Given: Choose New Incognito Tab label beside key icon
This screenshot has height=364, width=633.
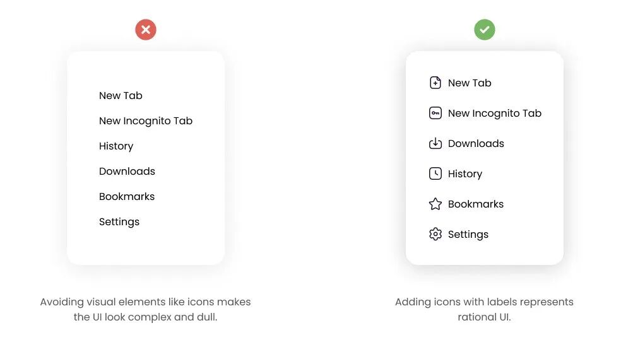Looking at the screenshot, I should point(495,113).
